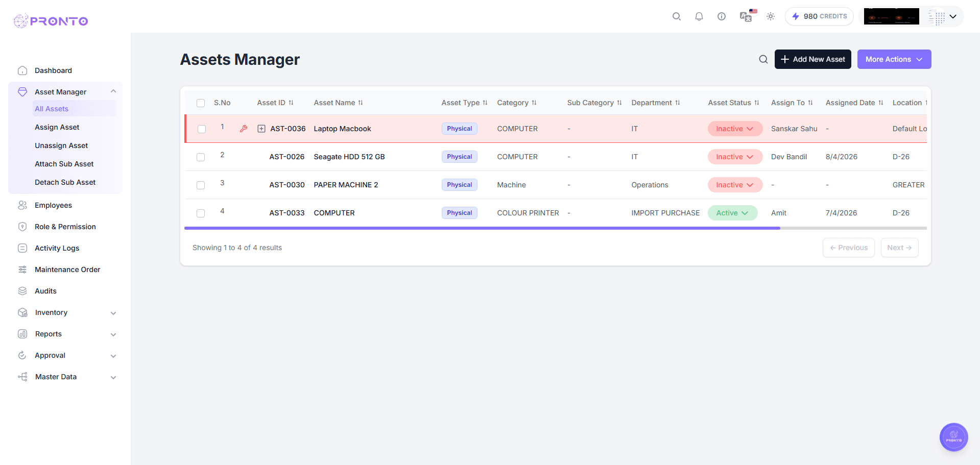This screenshot has width=980, height=465.
Task: Click the Previous pagination button
Action: coord(848,248)
